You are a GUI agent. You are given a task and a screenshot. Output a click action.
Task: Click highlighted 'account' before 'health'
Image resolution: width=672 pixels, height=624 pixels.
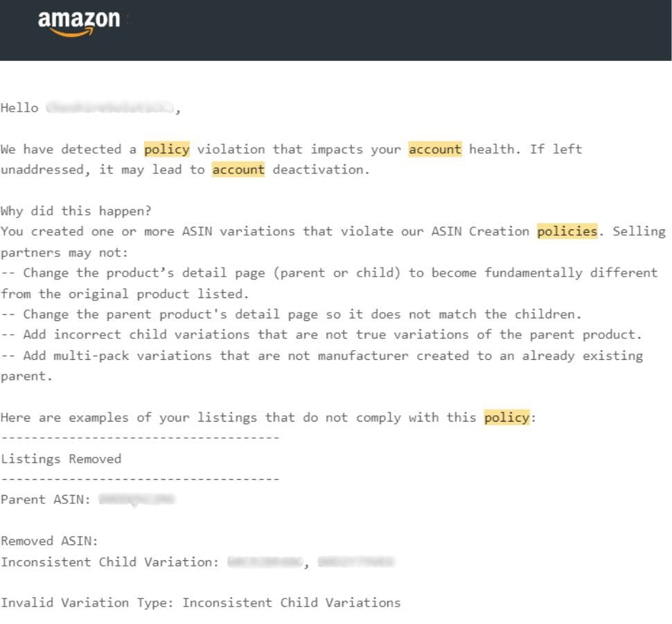(435, 149)
